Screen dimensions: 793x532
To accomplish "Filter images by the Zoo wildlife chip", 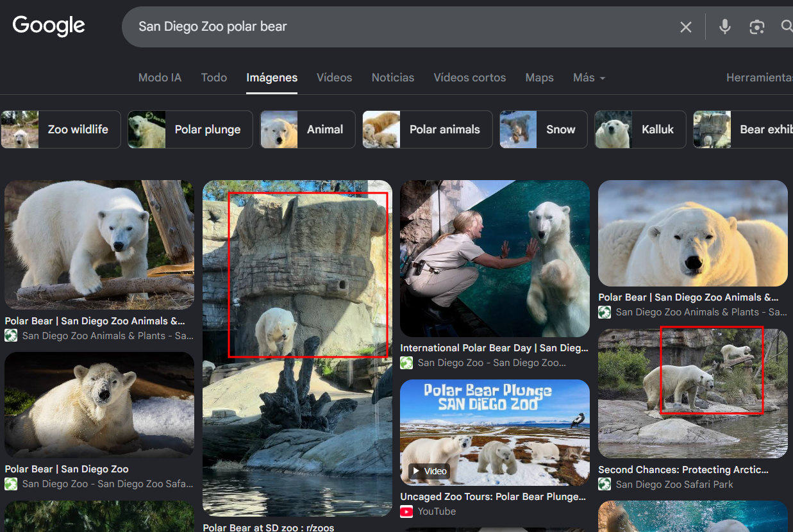I will (61, 129).
